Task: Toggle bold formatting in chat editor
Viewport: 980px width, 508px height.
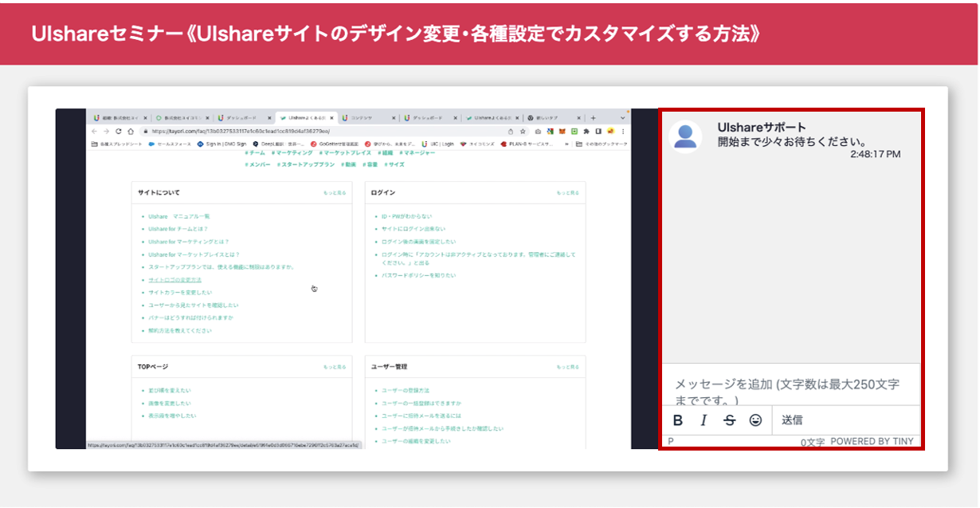Action: click(x=678, y=420)
